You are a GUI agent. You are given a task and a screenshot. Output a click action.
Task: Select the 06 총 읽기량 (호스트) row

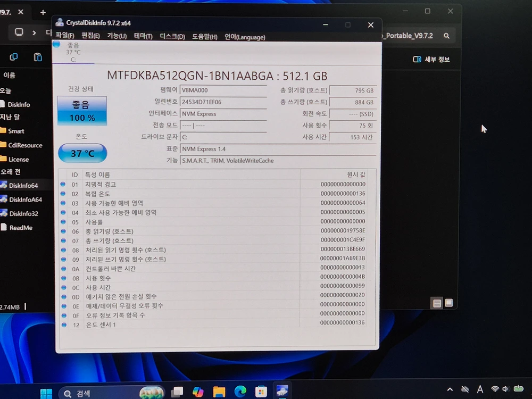tap(213, 231)
